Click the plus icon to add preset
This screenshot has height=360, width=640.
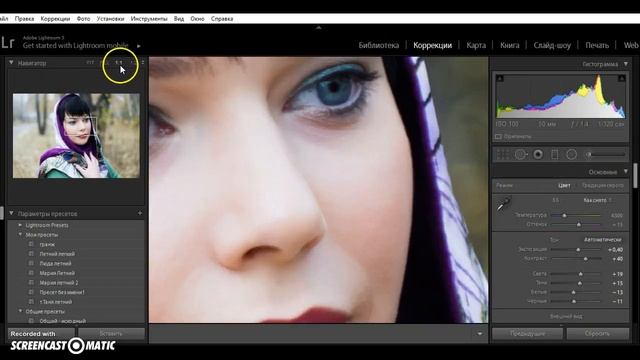[x=140, y=213]
